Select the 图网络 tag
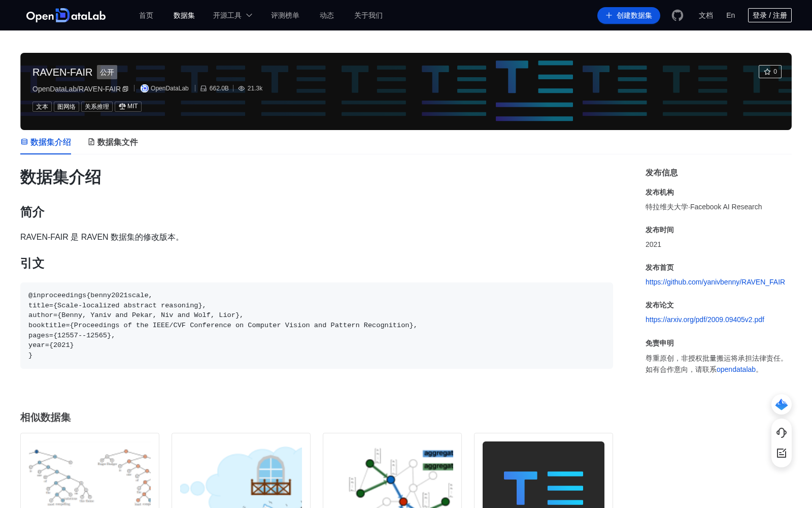The image size is (812, 508). pos(66,107)
